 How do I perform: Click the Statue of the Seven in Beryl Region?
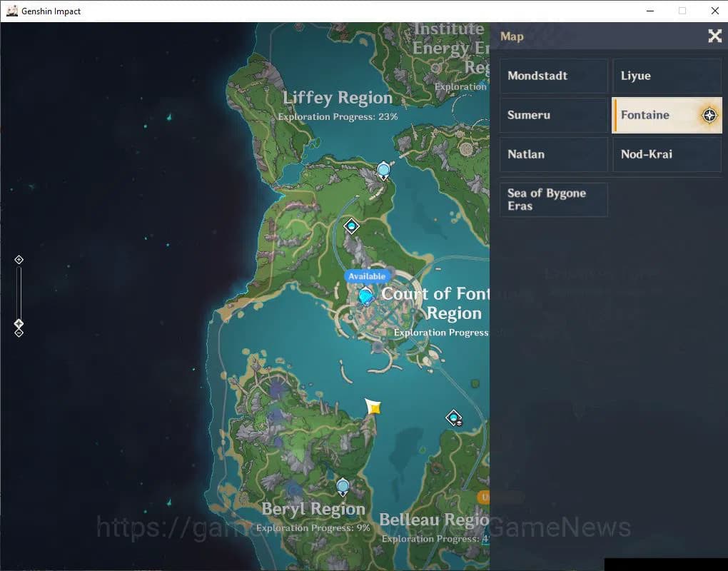tap(343, 487)
